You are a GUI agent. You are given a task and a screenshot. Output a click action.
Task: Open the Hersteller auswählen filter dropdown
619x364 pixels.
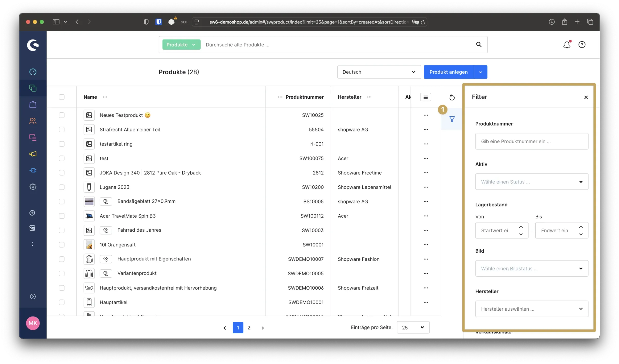pyautogui.click(x=532, y=309)
